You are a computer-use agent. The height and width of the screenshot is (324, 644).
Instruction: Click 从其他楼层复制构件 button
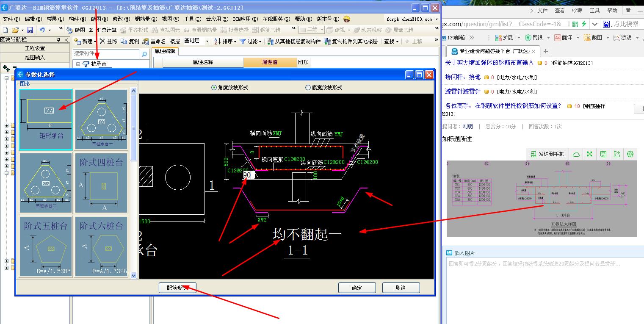(294, 42)
